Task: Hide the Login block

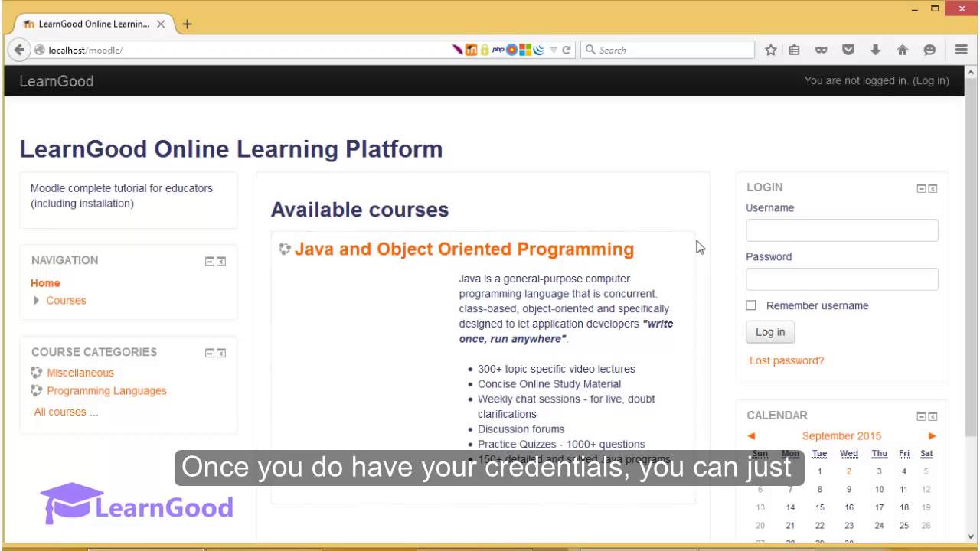Action: tap(922, 188)
